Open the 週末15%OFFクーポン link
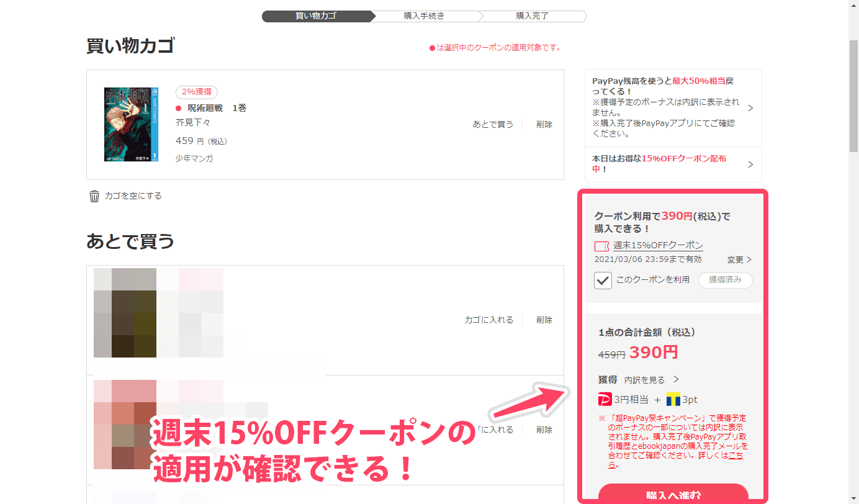This screenshot has height=504, width=859. pyautogui.click(x=658, y=245)
